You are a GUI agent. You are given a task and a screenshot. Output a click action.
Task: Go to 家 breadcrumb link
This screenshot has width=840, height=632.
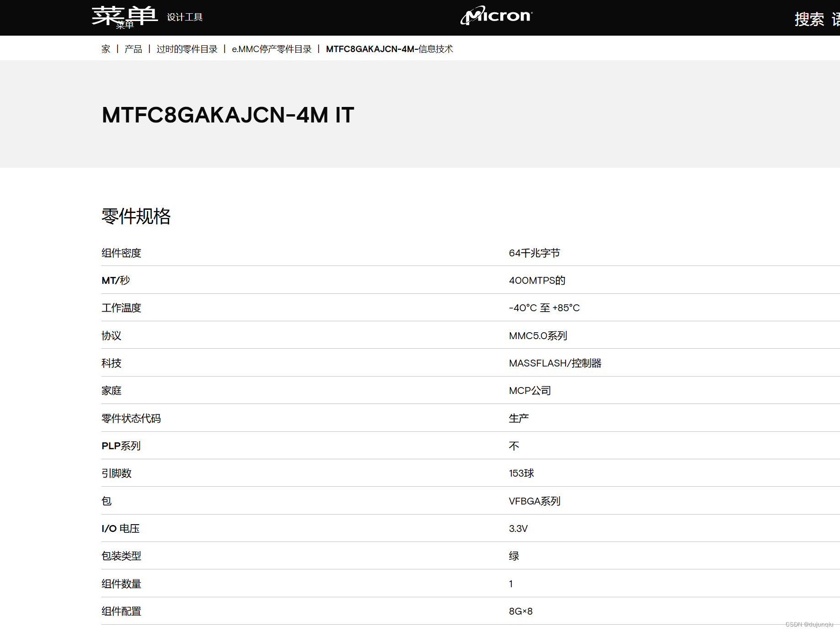(x=106, y=49)
